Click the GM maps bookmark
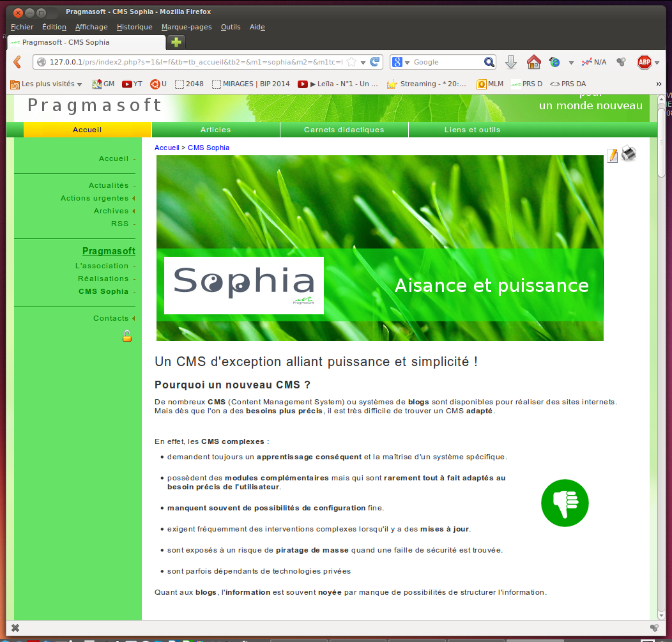 coord(103,84)
